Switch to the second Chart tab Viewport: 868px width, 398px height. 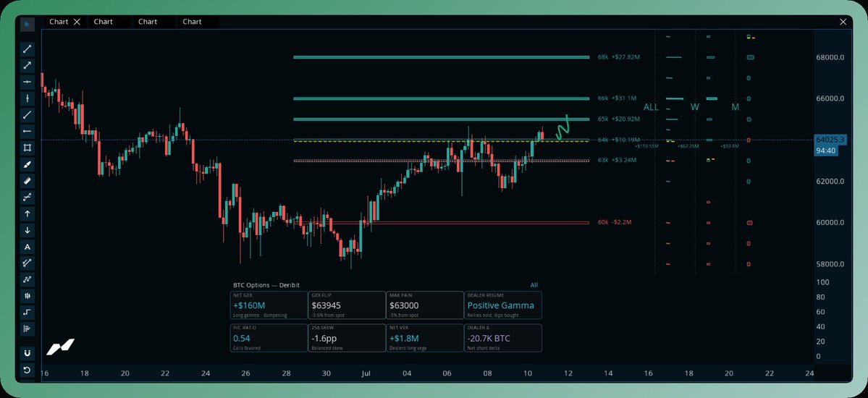(x=103, y=22)
